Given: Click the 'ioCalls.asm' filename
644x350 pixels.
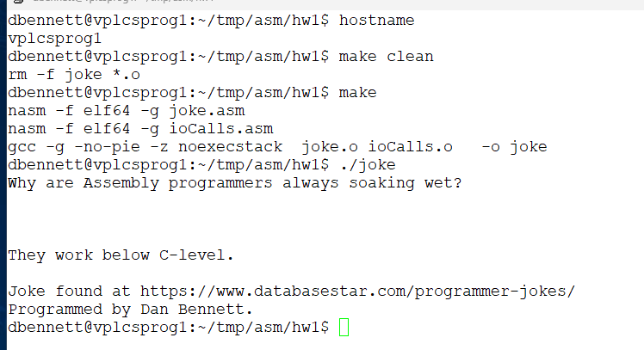Looking at the screenshot, I should point(231,129).
